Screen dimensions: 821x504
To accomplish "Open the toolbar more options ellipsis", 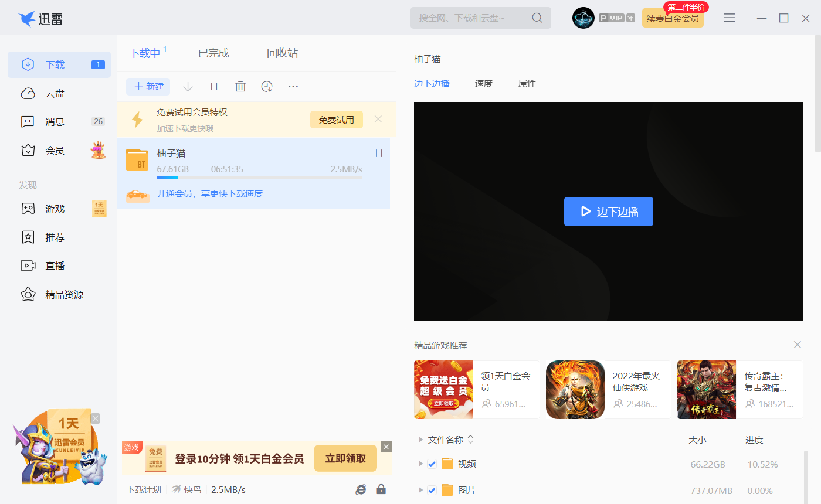I will click(x=293, y=87).
